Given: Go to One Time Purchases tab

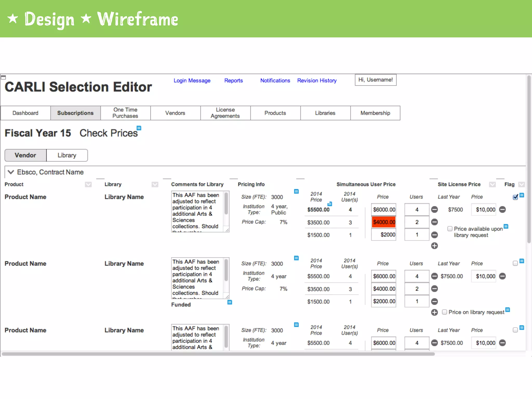Looking at the screenshot, I should click(x=125, y=113).
